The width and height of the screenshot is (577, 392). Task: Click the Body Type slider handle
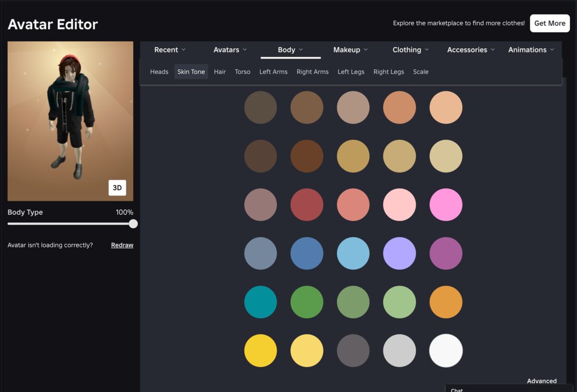click(x=133, y=224)
